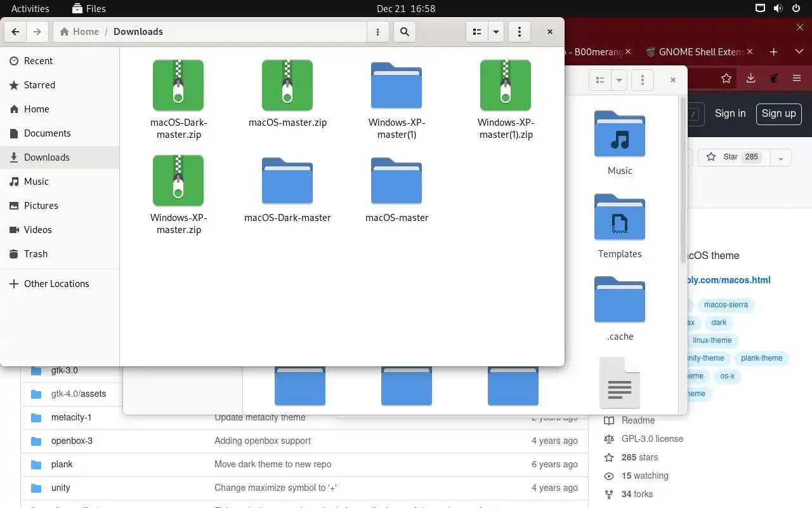Screen dimensions: 812x508
Task: Open the unity folder in the repository
Action: click(x=61, y=488)
